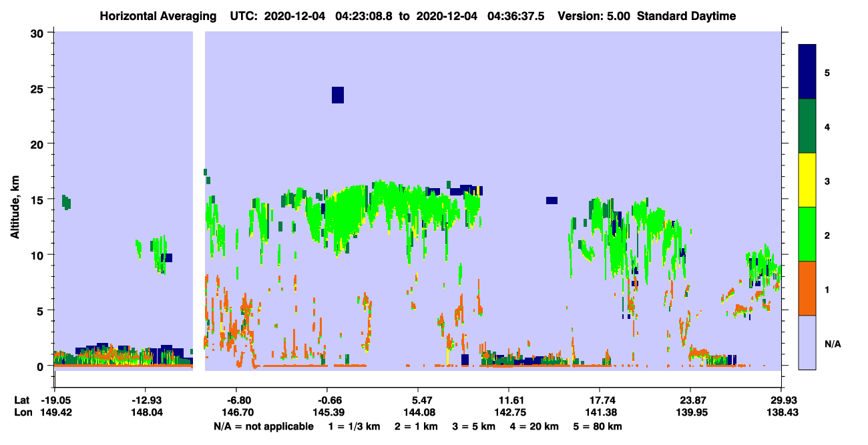Click the y-axis tick label 0

click(41, 366)
